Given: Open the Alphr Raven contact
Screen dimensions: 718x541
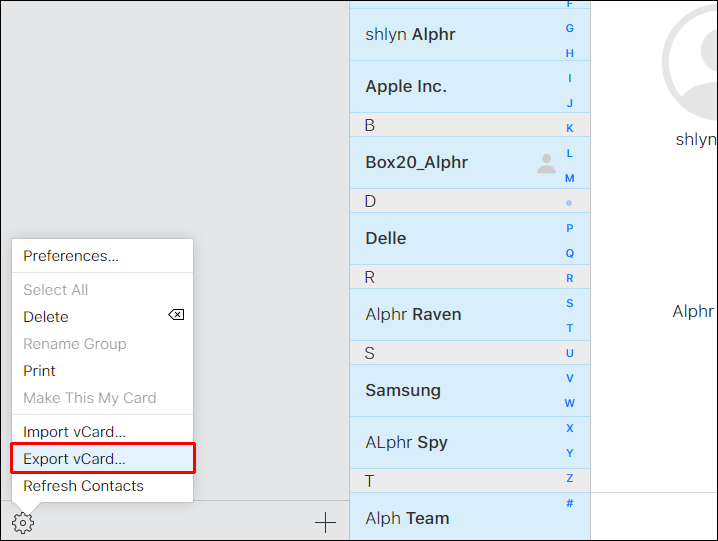Looking at the screenshot, I should tap(413, 315).
